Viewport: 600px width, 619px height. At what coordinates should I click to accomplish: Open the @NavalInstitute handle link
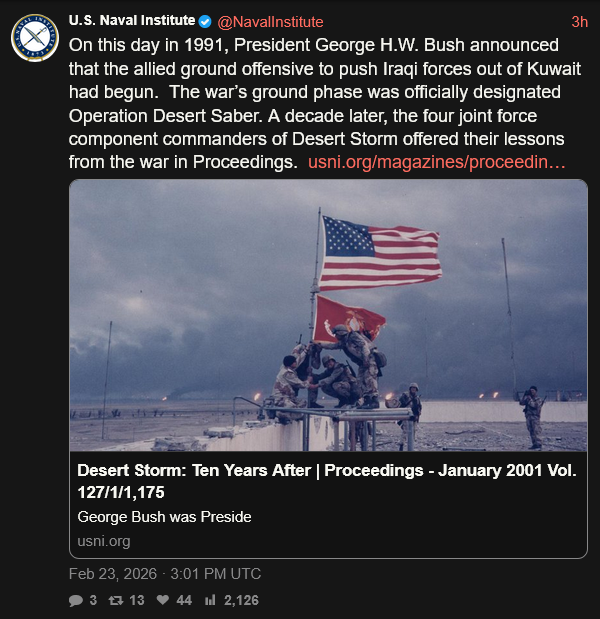270,21
